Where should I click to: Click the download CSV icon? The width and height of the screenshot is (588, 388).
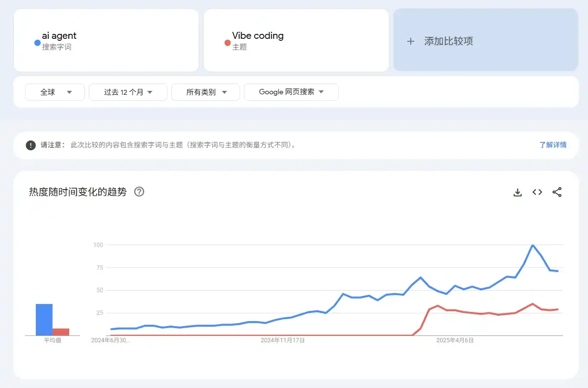[x=517, y=193]
